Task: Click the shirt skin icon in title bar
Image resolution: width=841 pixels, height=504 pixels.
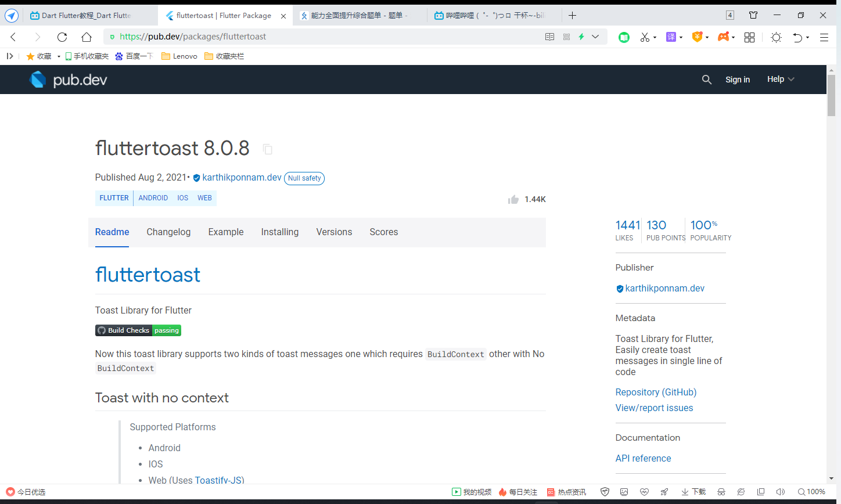Action: [x=753, y=15]
